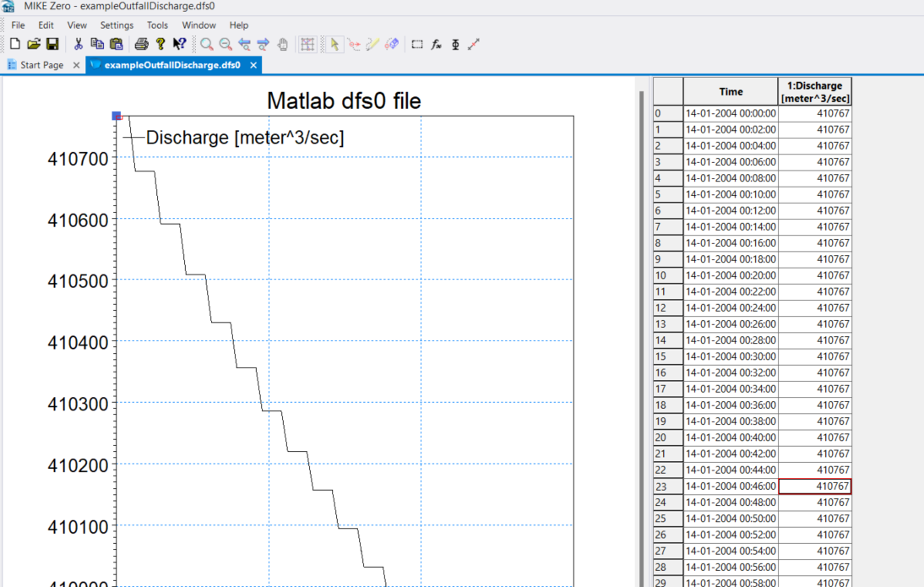This screenshot has width=924, height=587.
Task: Save the file using the floppy disk icon
Action: pyautogui.click(x=52, y=44)
